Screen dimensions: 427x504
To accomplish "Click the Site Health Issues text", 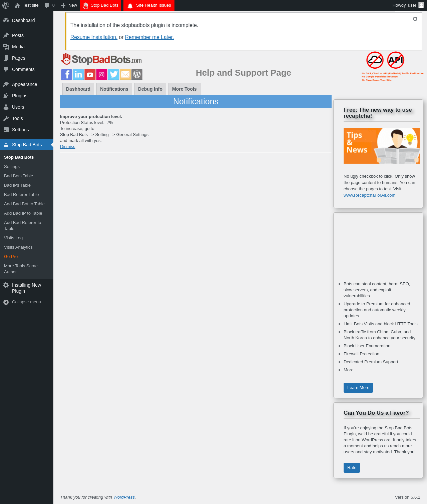I will point(153,5).
